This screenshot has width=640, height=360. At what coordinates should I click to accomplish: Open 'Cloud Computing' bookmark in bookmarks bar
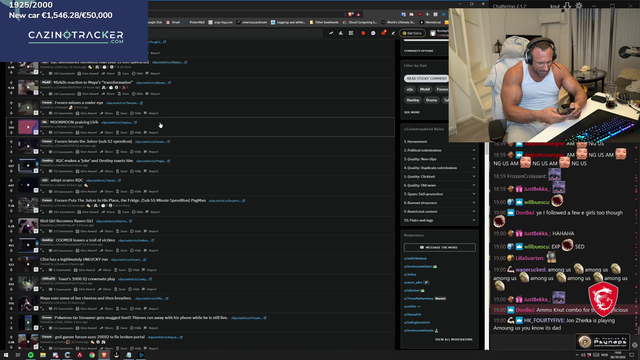point(360,22)
